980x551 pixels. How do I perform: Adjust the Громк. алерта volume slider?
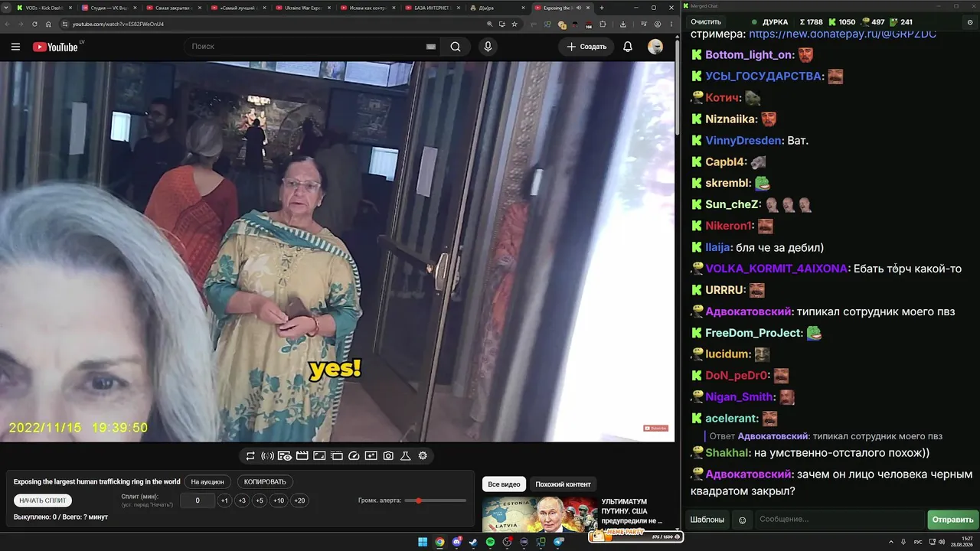[x=435, y=500]
